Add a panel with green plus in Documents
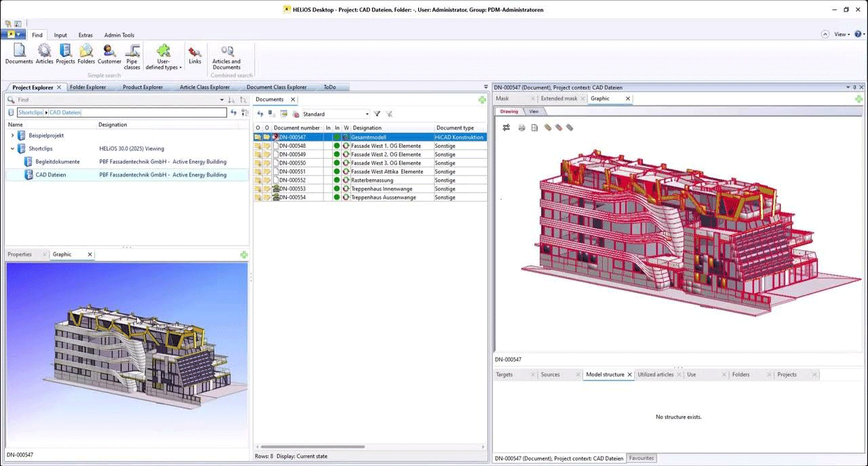868x466 pixels. coord(482,100)
